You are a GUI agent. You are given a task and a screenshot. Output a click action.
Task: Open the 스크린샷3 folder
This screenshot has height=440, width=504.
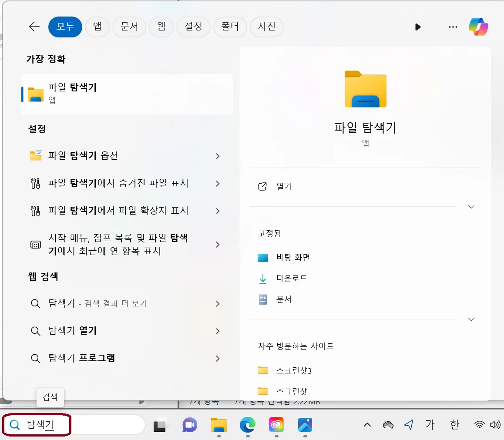coord(294,370)
